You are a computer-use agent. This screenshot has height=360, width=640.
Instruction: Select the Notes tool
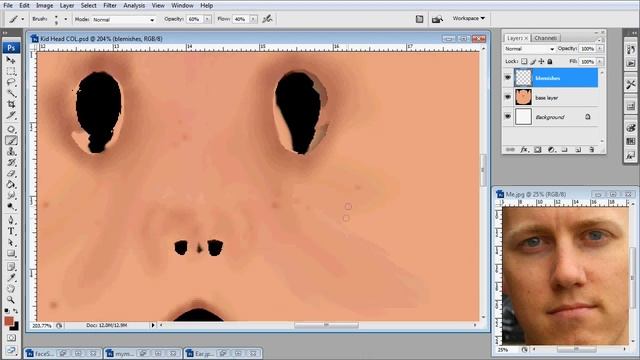click(11, 267)
